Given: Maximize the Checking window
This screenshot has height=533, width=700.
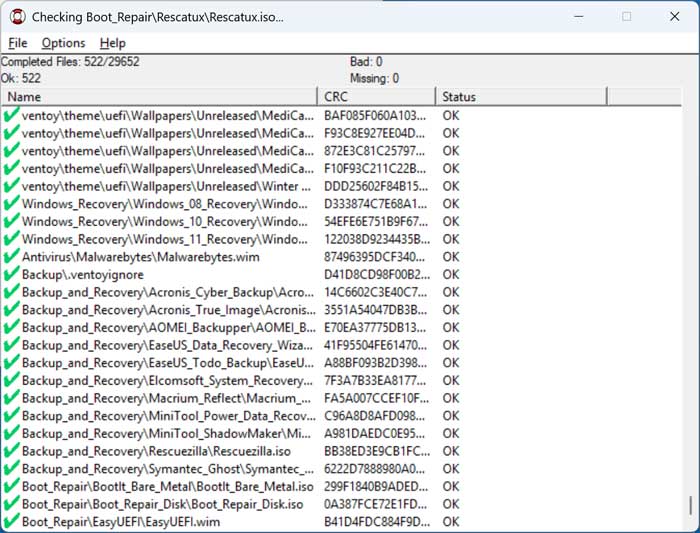Looking at the screenshot, I should 627,17.
